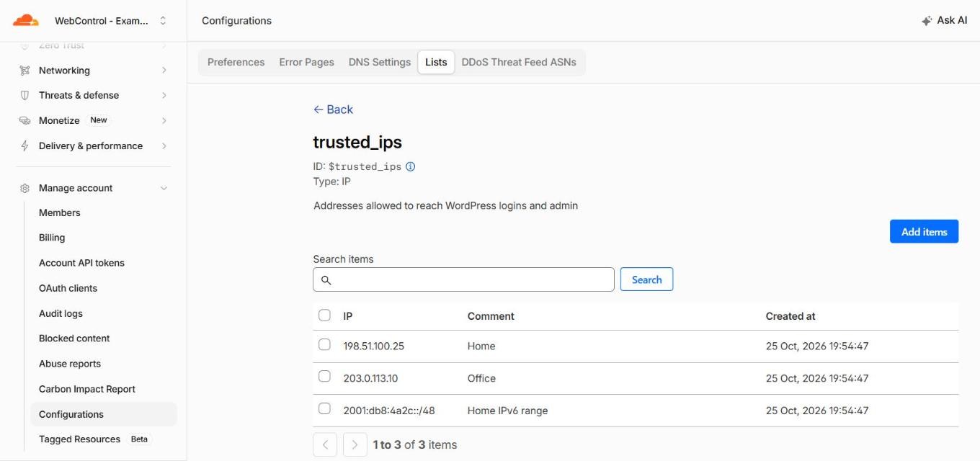Click the Manage account gear icon

pyautogui.click(x=24, y=188)
